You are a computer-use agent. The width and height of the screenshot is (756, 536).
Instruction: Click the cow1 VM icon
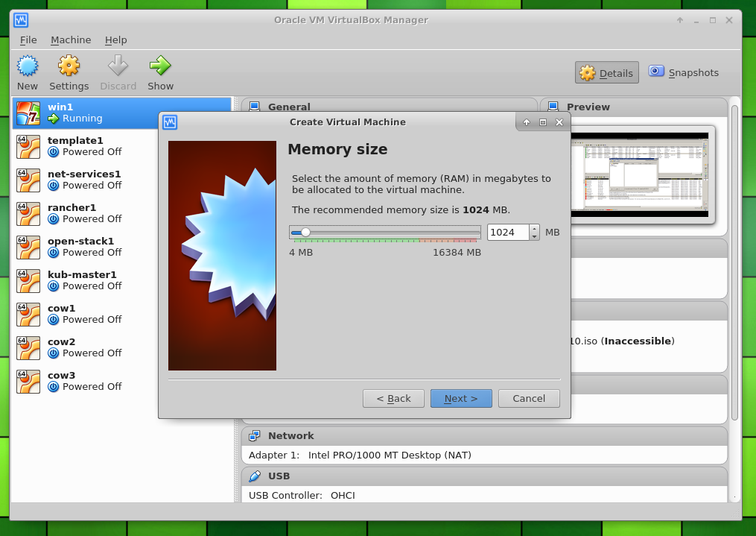[x=28, y=315]
